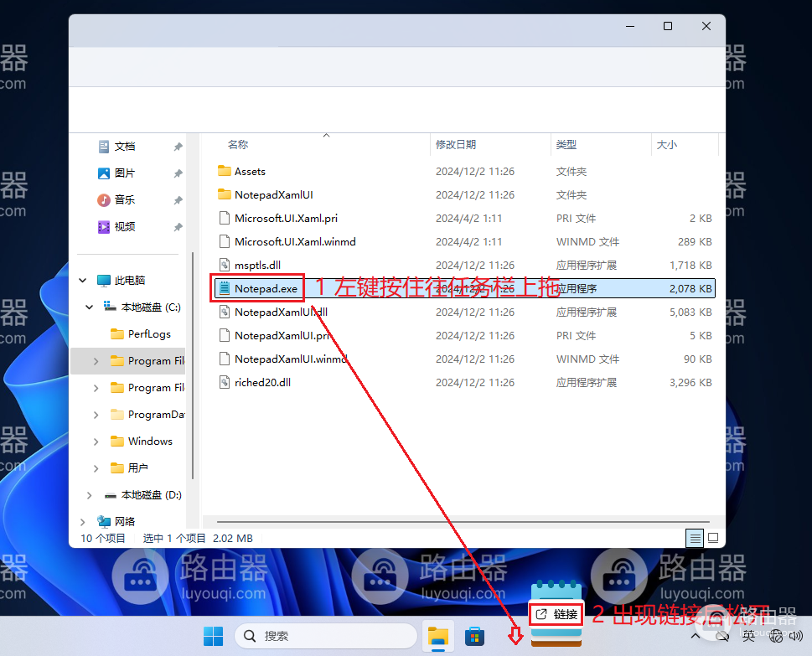Open Videos (视频) in the sidebar

click(x=124, y=227)
